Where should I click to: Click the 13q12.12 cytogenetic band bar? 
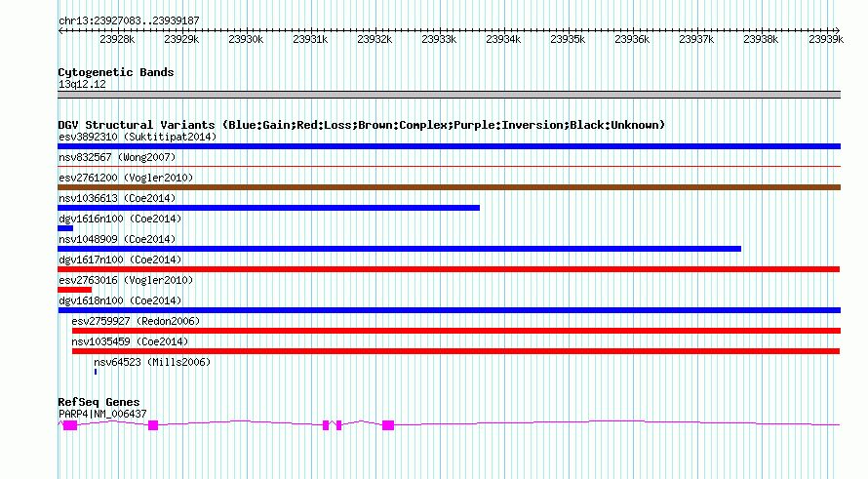449,95
